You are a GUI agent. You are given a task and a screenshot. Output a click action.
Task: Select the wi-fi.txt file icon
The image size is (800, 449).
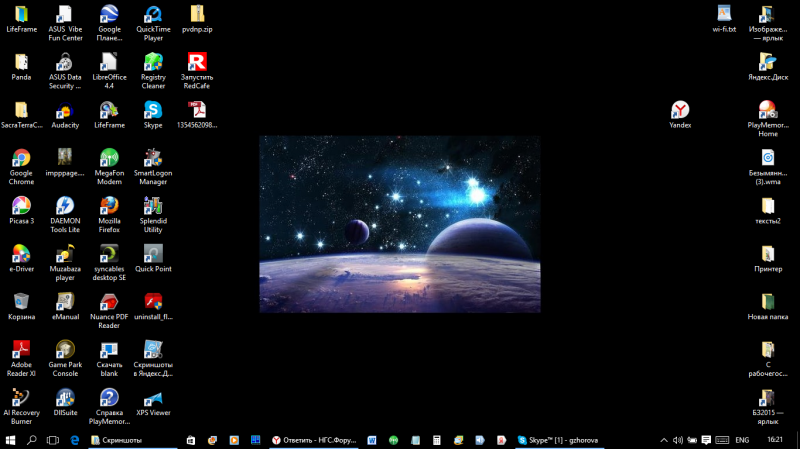(x=724, y=15)
